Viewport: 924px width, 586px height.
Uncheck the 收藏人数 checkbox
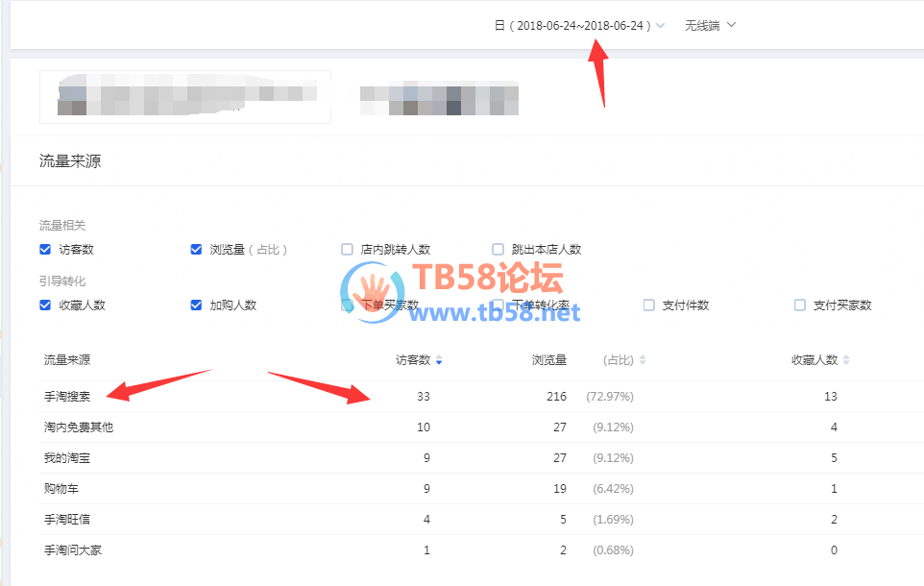45,305
